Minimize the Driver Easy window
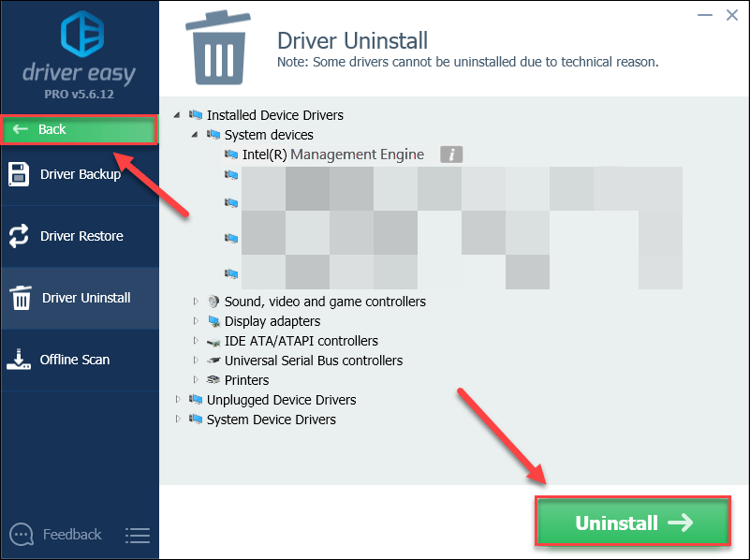 tap(704, 15)
